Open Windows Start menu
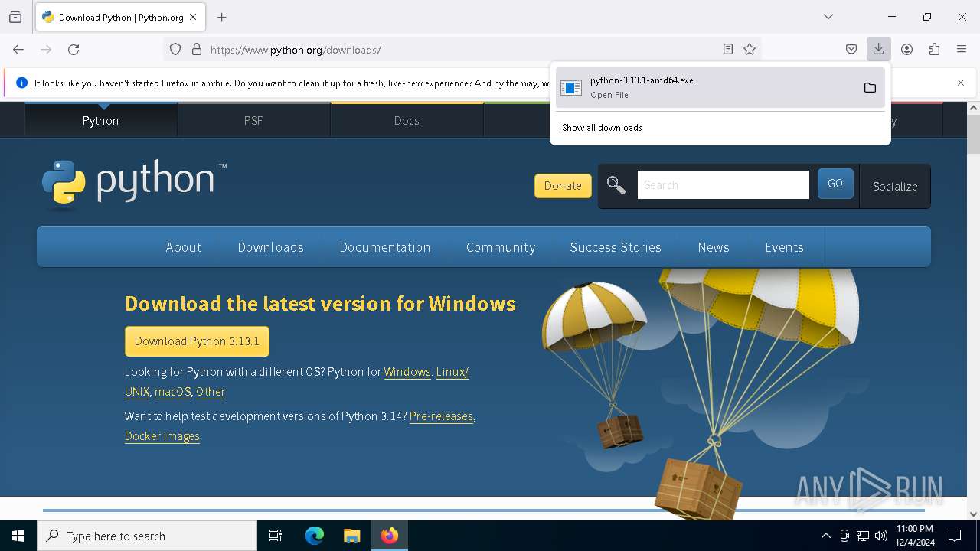The height and width of the screenshot is (551, 980). 18,536
